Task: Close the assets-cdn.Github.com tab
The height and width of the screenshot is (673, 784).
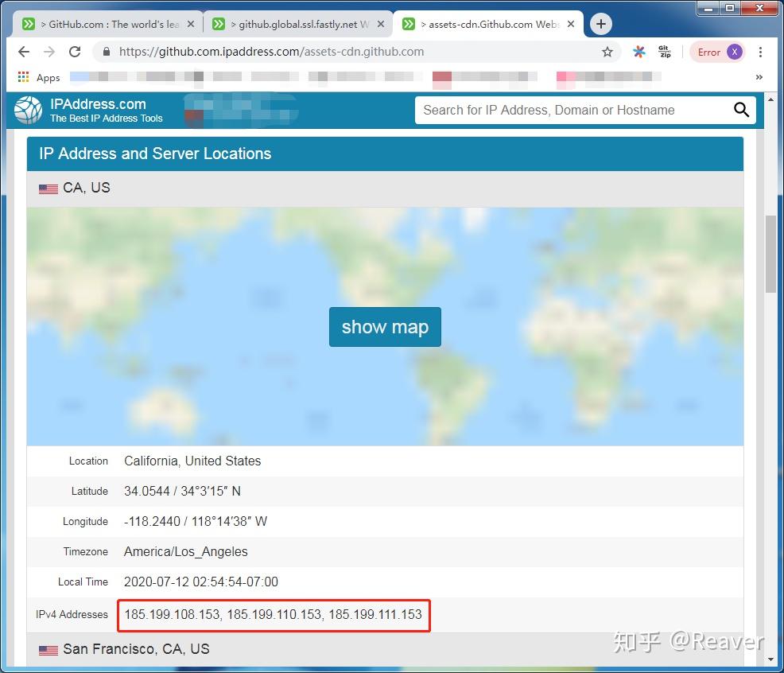Action: point(570,24)
